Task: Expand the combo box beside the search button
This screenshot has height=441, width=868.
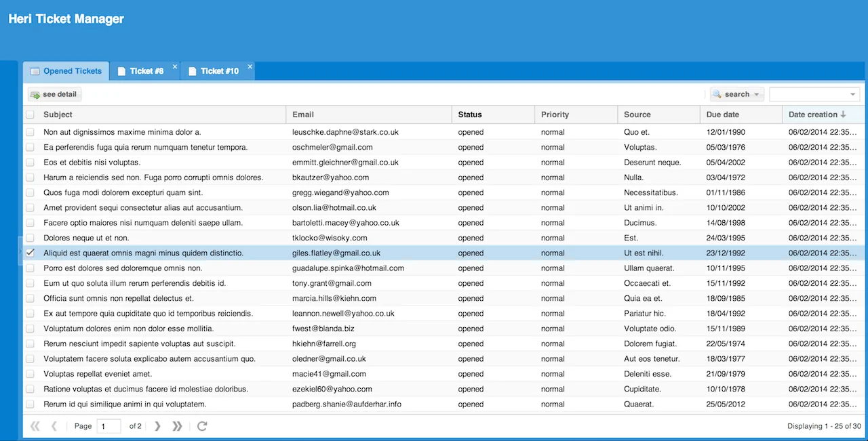Action: pyautogui.click(x=852, y=94)
